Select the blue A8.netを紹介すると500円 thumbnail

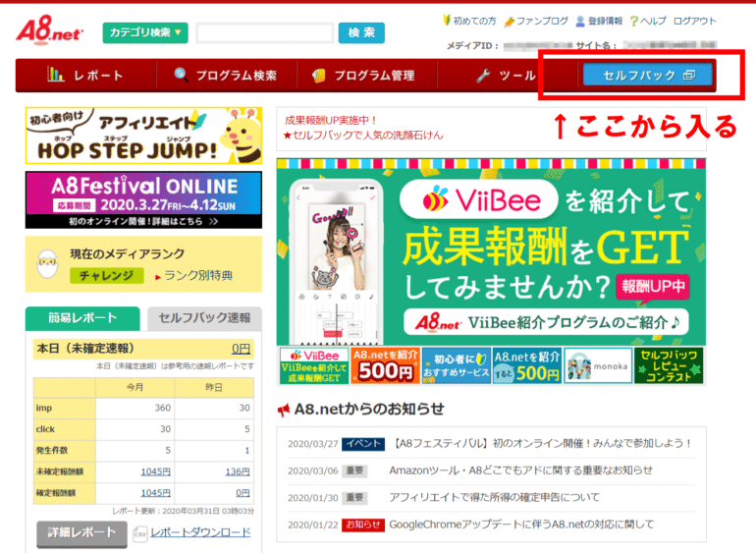coord(527,365)
